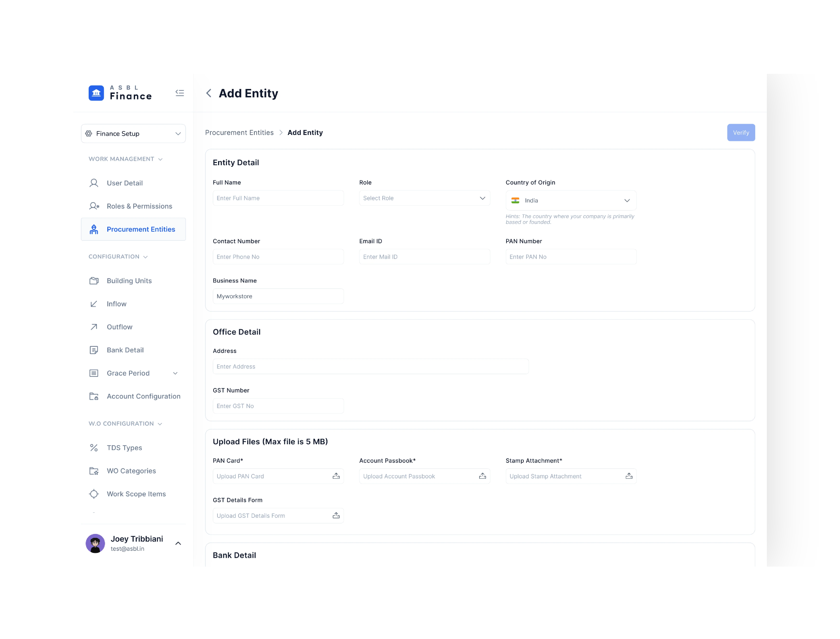Click Joey Tribbiani's avatar picture
This screenshot has width=840, height=639.
tap(95, 543)
